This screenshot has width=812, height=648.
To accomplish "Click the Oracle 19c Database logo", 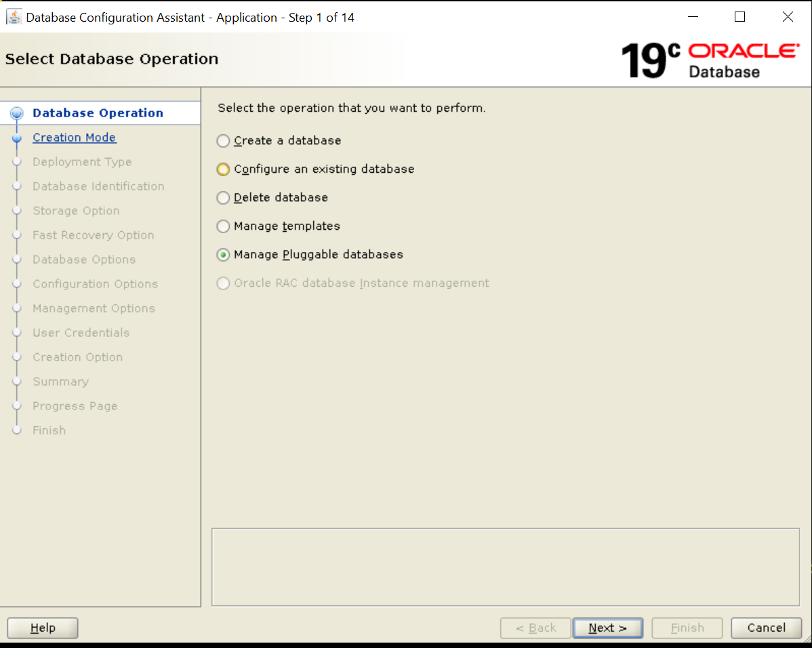I will tap(710, 60).
